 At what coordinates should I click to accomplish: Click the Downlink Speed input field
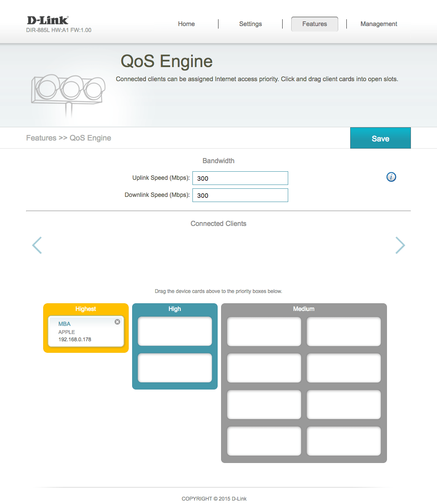240,195
